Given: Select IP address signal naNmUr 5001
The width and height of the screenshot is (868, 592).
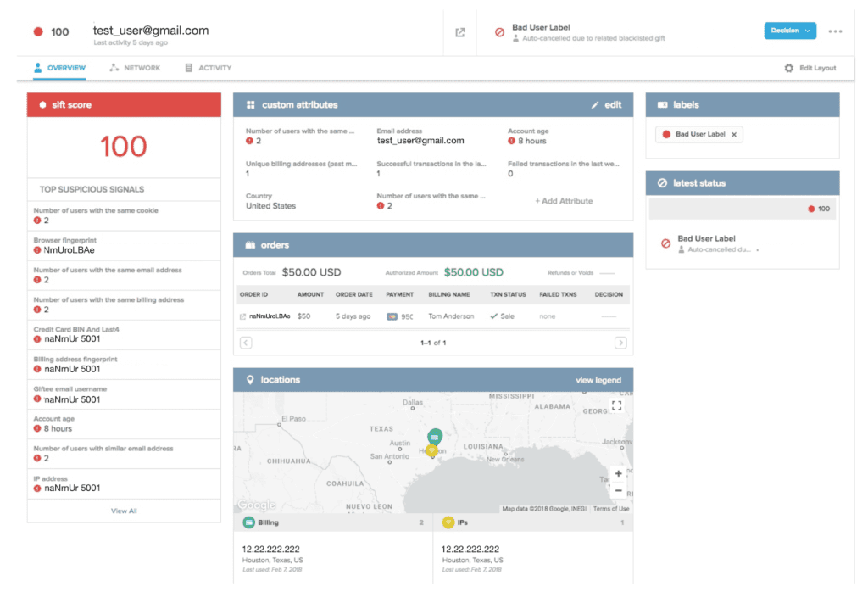Looking at the screenshot, I should pyautogui.click(x=124, y=483).
